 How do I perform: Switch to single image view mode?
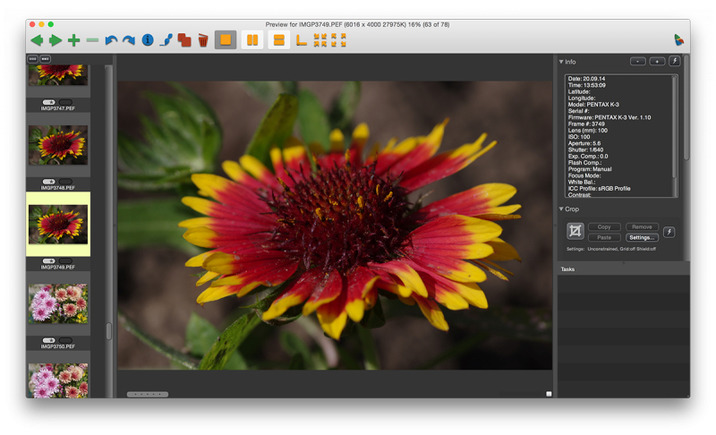226,41
